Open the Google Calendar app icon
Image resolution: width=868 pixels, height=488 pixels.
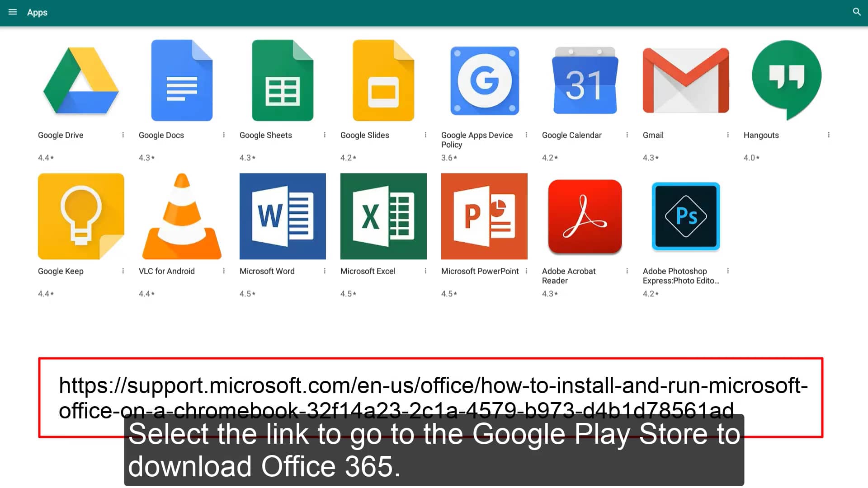[585, 80]
